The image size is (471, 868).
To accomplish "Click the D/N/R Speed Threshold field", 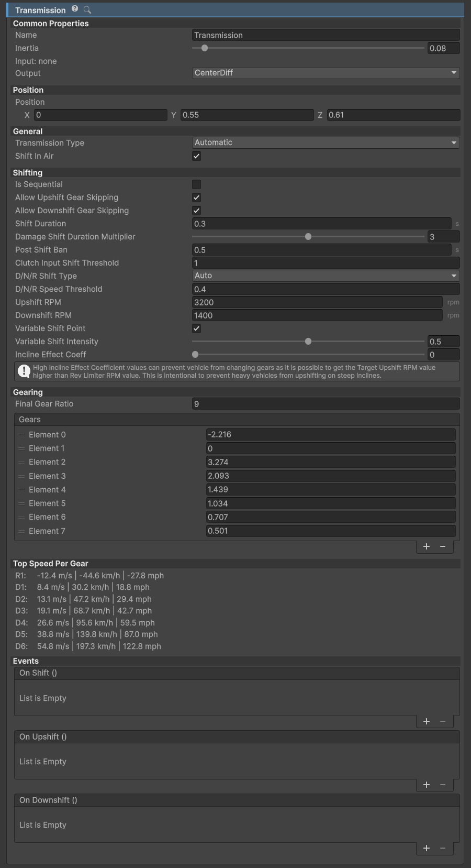I will tap(326, 289).
